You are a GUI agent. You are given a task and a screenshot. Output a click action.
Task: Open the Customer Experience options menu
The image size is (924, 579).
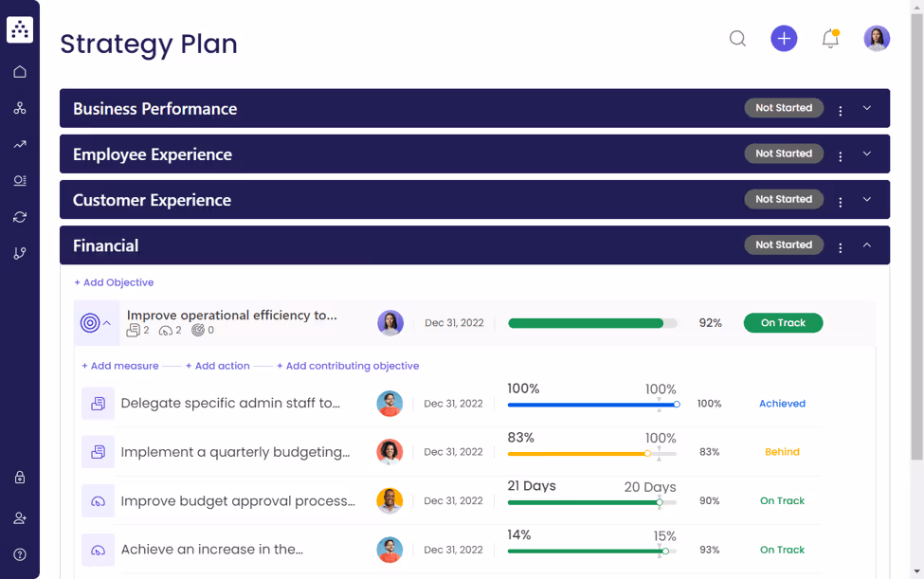840,199
